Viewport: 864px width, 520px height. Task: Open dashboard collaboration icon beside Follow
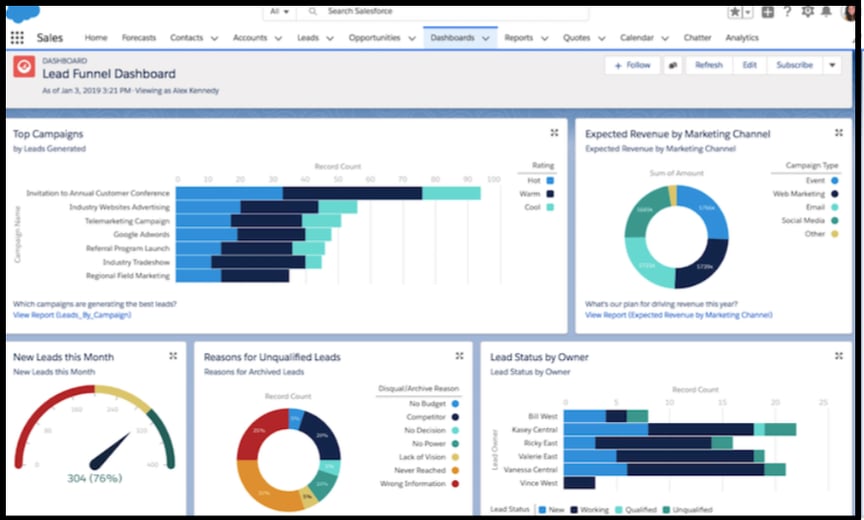(673, 65)
